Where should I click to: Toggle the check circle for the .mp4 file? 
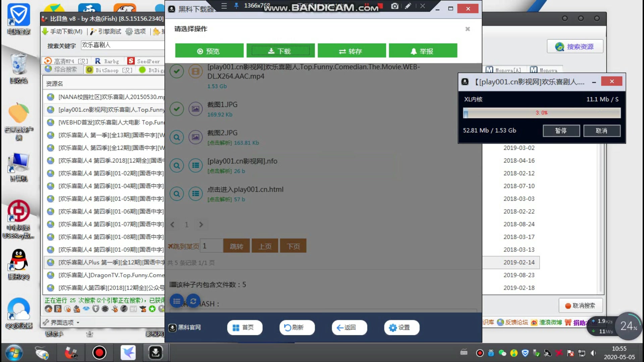(177, 71)
